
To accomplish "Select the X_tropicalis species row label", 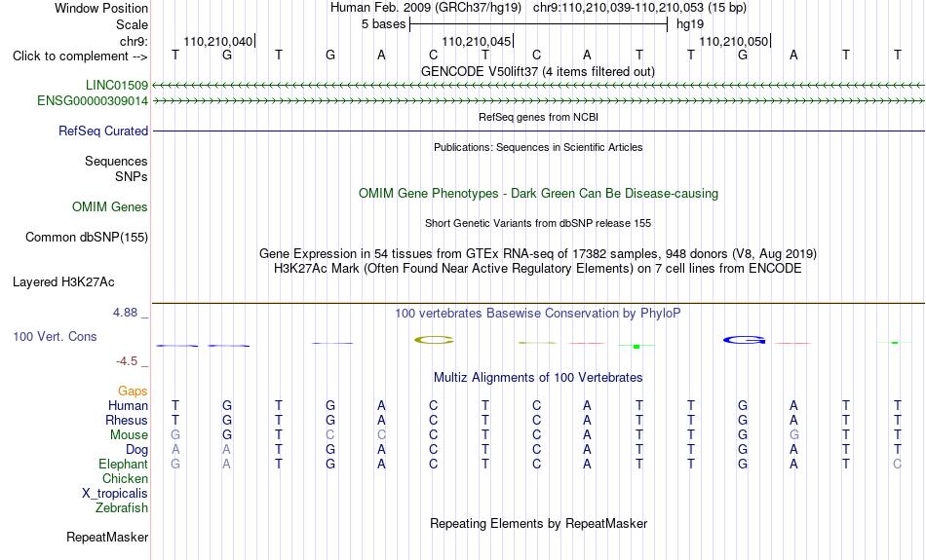I will coord(115,494).
